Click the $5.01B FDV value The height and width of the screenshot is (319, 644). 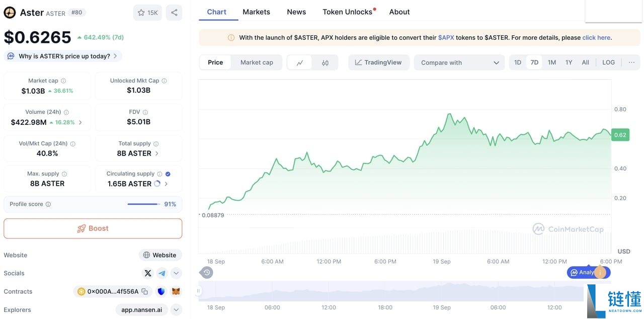138,122
